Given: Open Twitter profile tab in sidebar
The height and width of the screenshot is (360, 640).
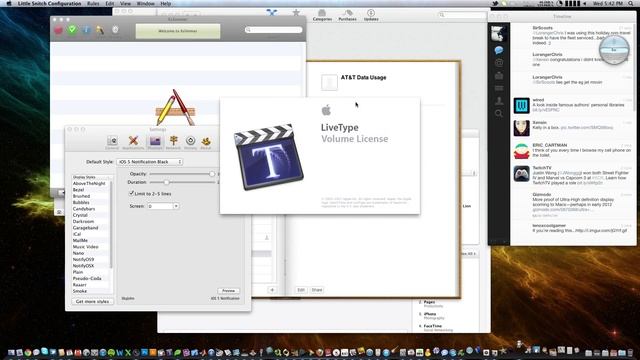Looking at the screenshot, I should [499, 101].
